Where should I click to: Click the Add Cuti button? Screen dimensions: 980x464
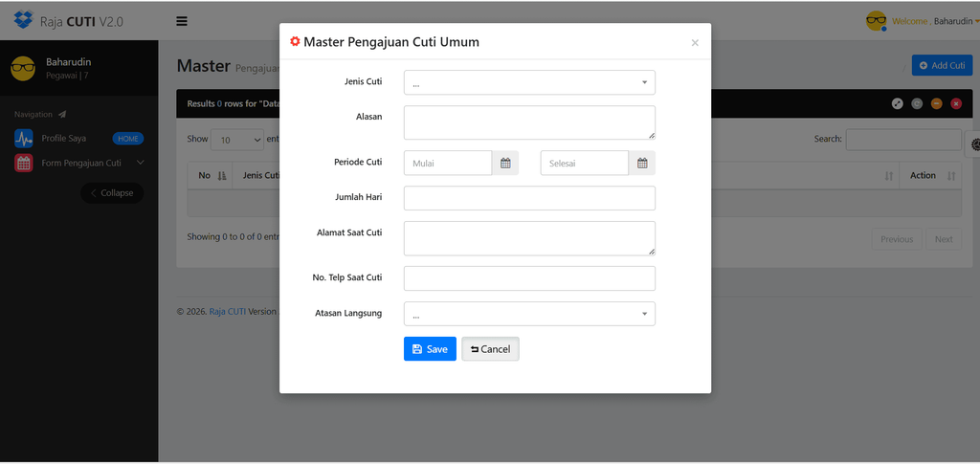(942, 66)
